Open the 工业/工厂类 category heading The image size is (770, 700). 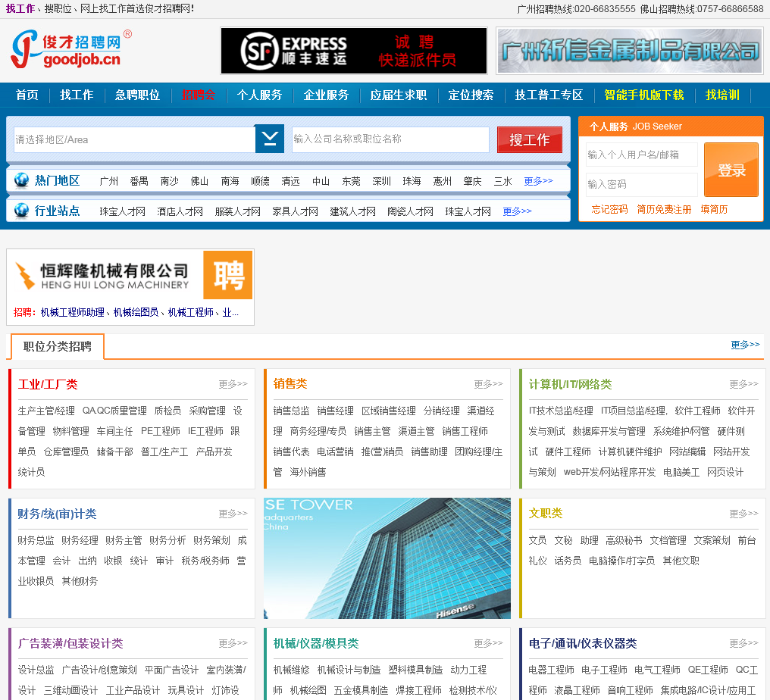(48, 384)
